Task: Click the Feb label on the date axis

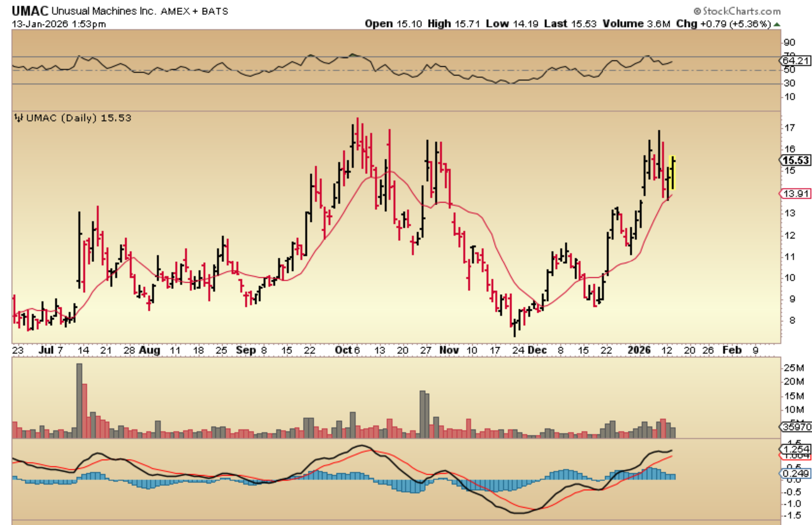Action: [x=732, y=350]
